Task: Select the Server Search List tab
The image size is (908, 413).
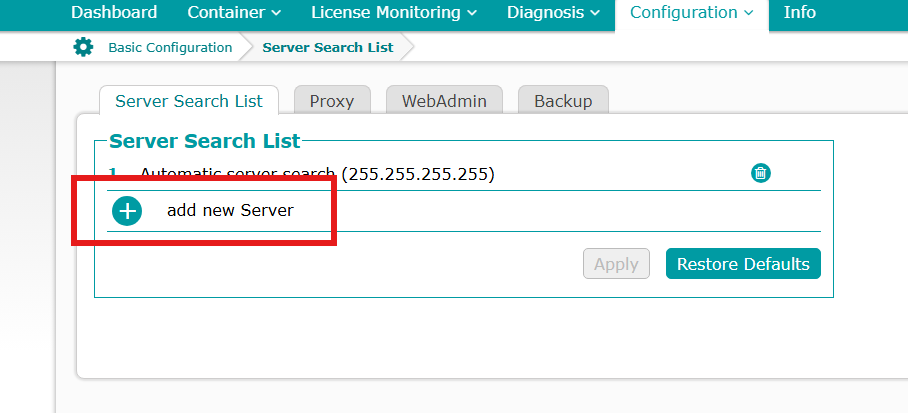Action: coord(189,101)
